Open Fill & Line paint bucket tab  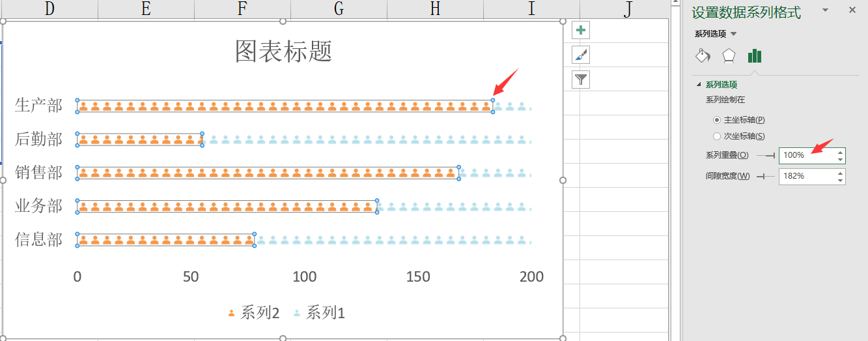(x=703, y=56)
